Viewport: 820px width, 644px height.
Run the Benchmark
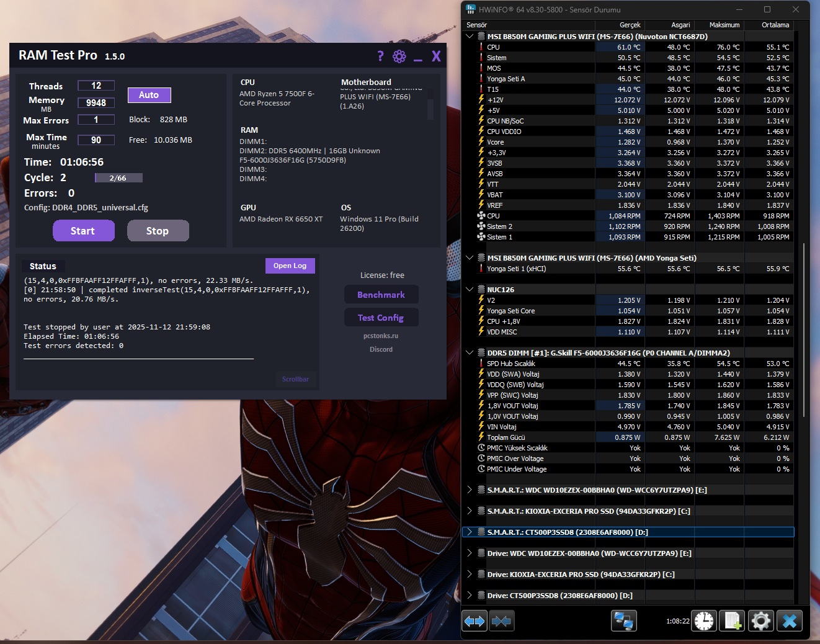click(381, 295)
